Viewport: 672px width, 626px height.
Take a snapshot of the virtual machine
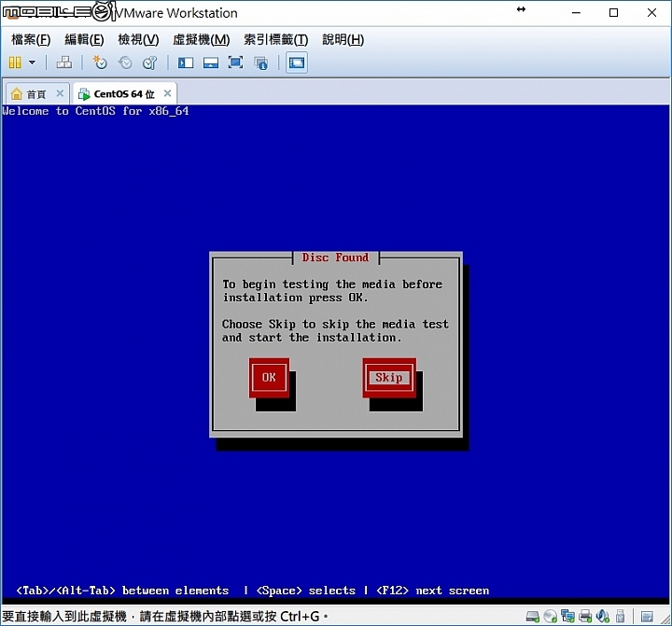pos(100,63)
